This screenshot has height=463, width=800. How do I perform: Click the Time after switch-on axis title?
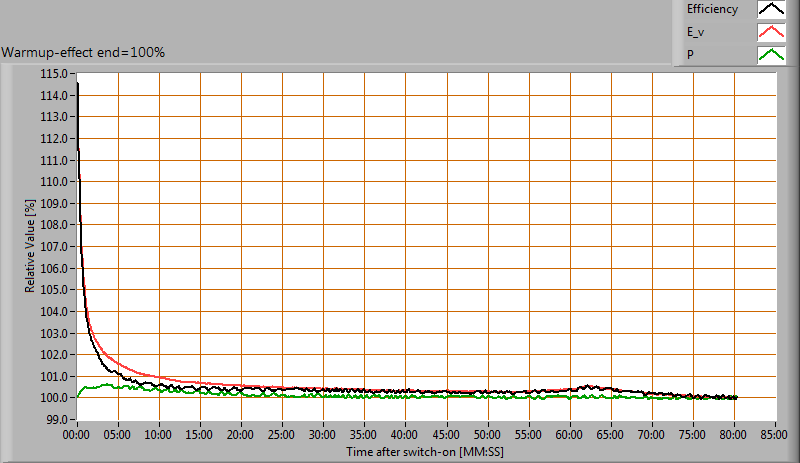tap(426, 452)
